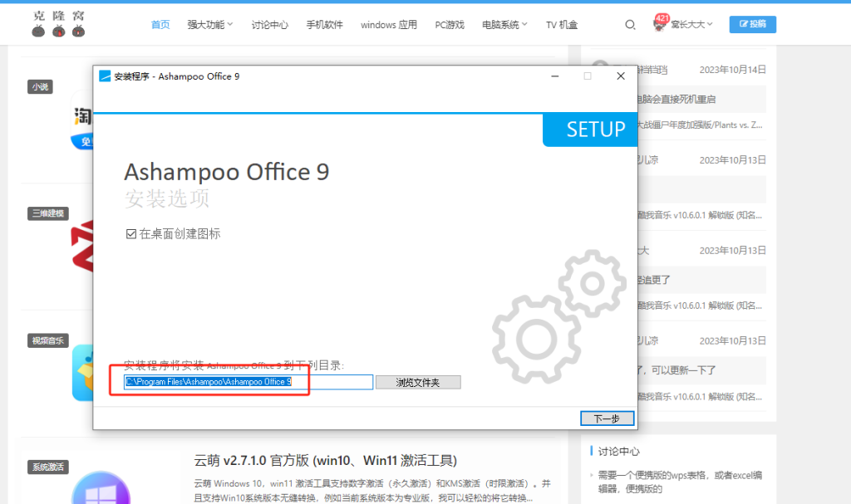The width and height of the screenshot is (851, 504).
Task: Toggle the 在桌面创建图标 checkbox
Action: pyautogui.click(x=130, y=234)
